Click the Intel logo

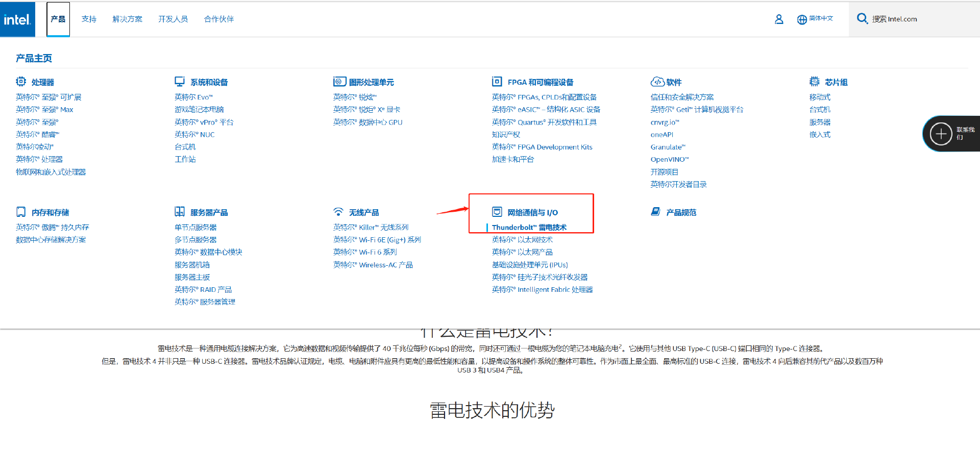tap(17, 19)
